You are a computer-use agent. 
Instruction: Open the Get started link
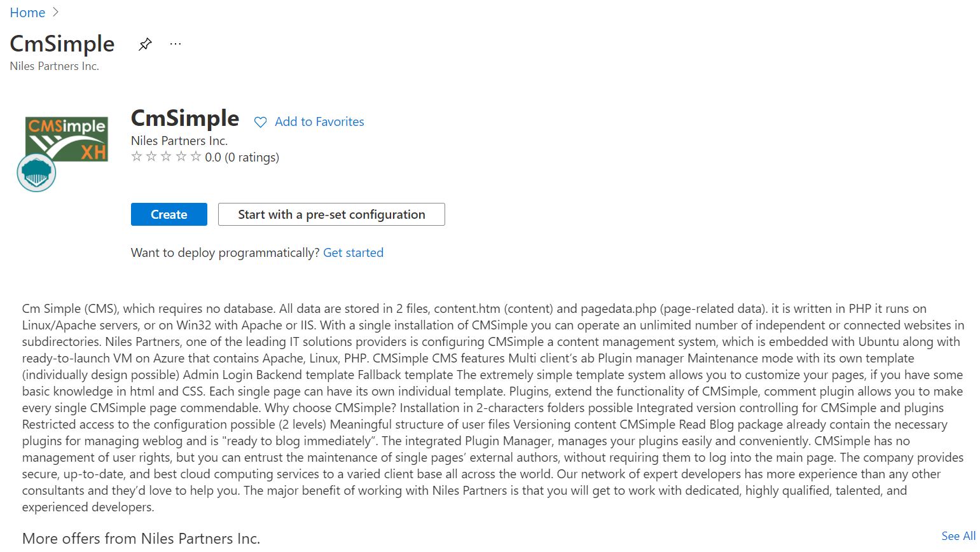pos(353,252)
